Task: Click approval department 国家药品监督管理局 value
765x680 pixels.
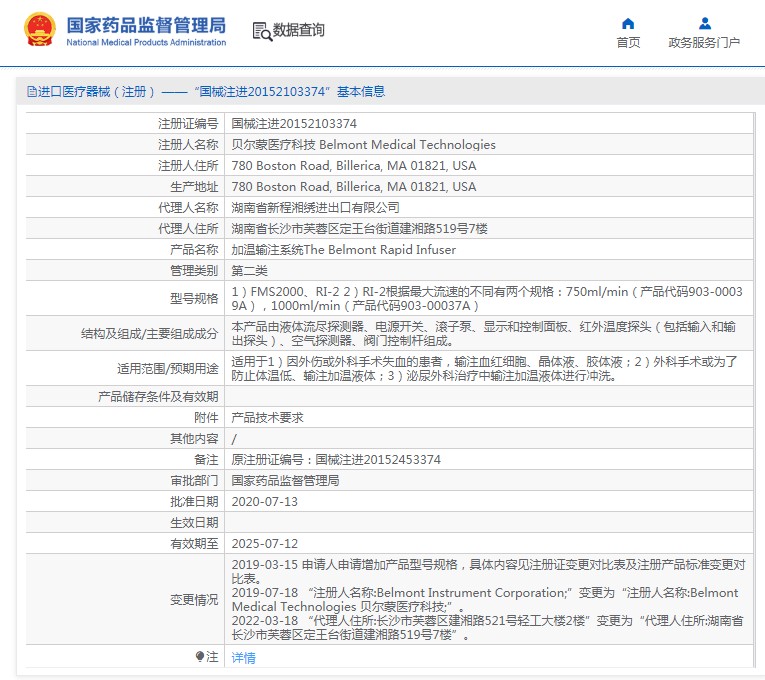Action: click(285, 480)
